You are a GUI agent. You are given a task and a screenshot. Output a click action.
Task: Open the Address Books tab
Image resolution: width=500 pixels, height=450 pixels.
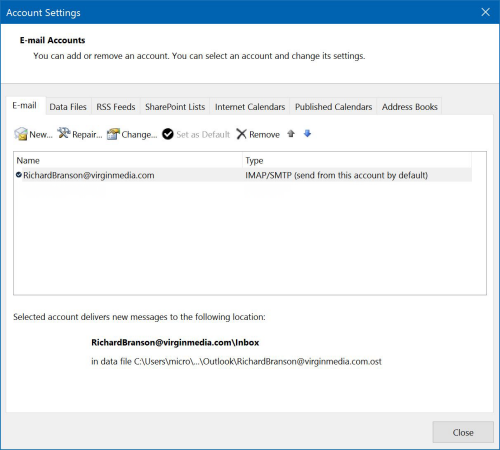[x=410, y=107]
